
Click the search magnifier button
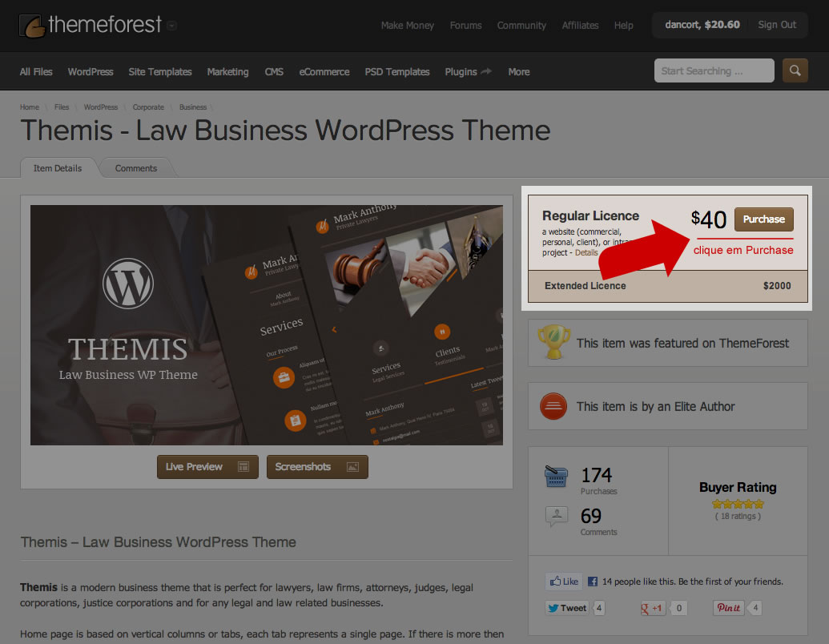(795, 70)
